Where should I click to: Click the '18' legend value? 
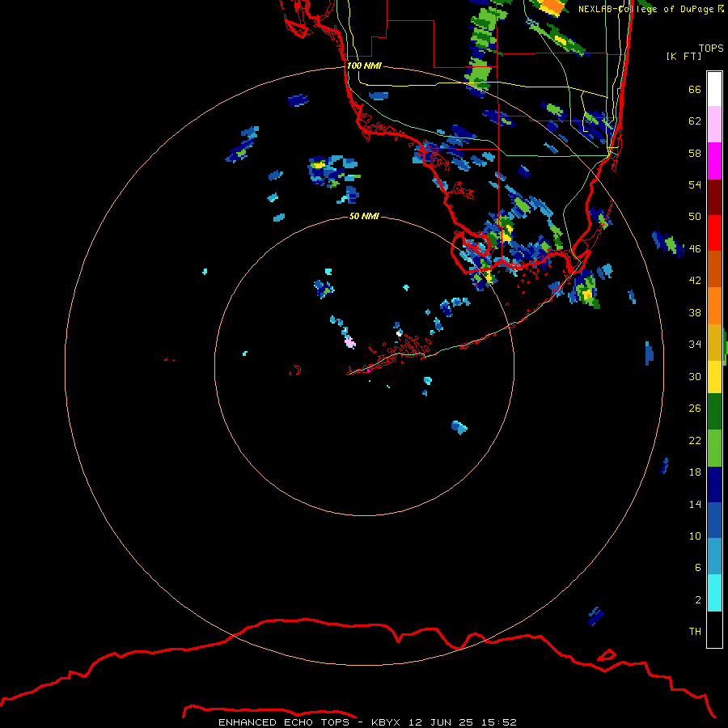click(695, 472)
